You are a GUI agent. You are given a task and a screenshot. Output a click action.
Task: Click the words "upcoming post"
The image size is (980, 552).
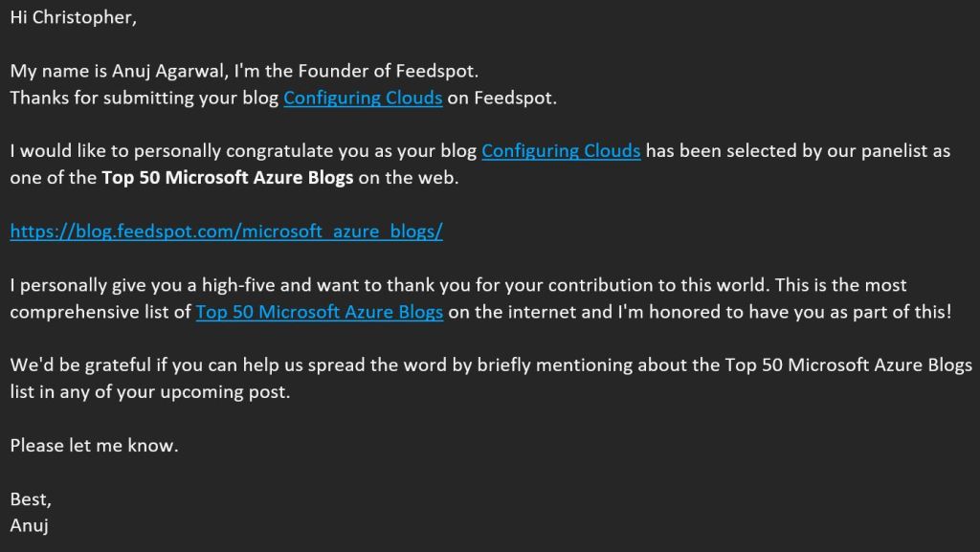tap(234, 392)
